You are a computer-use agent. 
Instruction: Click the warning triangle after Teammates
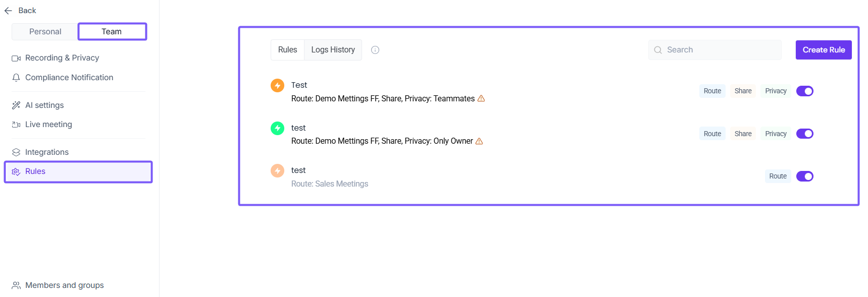tap(481, 98)
